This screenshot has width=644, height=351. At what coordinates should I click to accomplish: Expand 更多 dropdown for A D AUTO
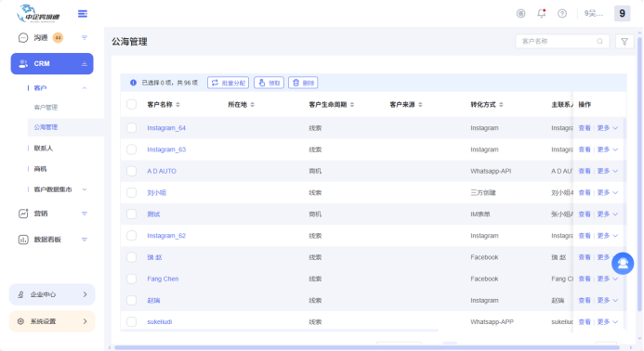[x=608, y=171]
